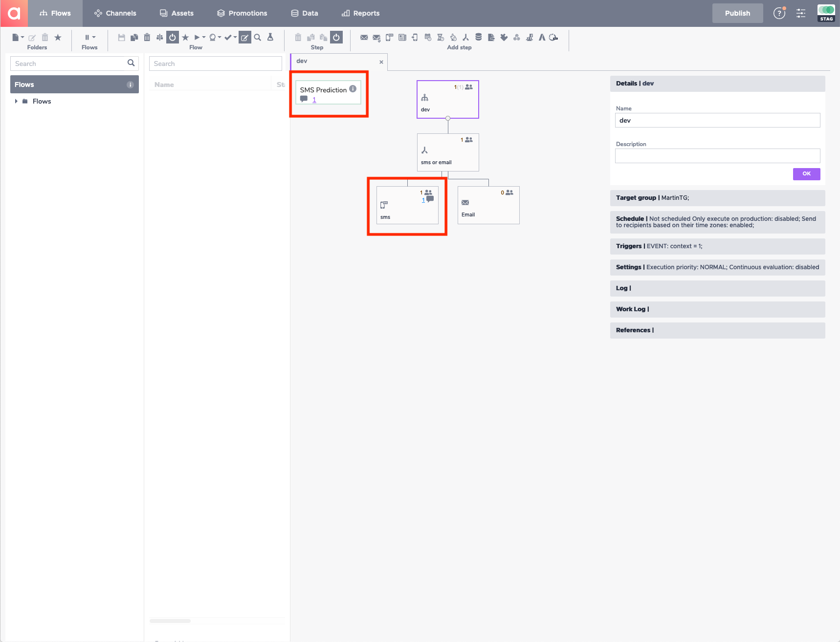
Task: Click the SMS Prediction count link 1
Action: pos(314,100)
